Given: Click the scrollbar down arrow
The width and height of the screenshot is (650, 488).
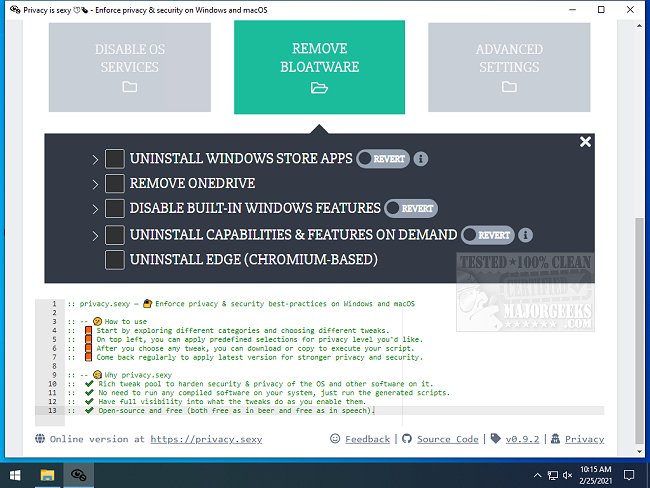Looking at the screenshot, I should click(639, 452).
